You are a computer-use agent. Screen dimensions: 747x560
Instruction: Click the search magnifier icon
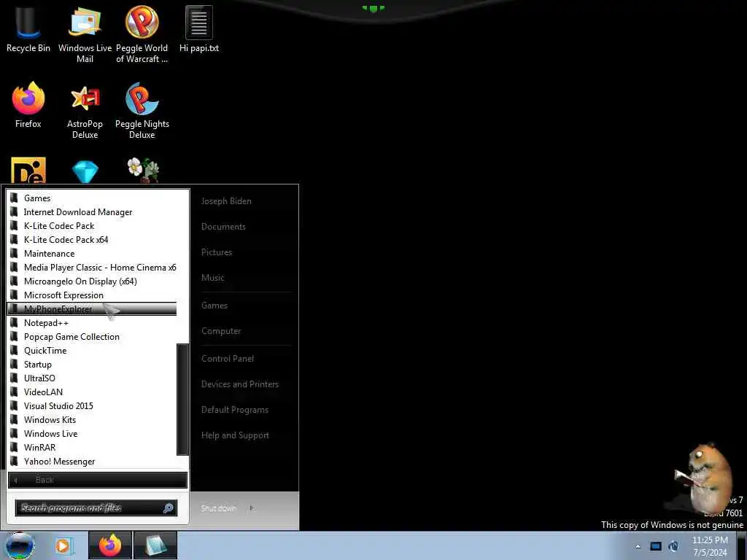coord(169,508)
